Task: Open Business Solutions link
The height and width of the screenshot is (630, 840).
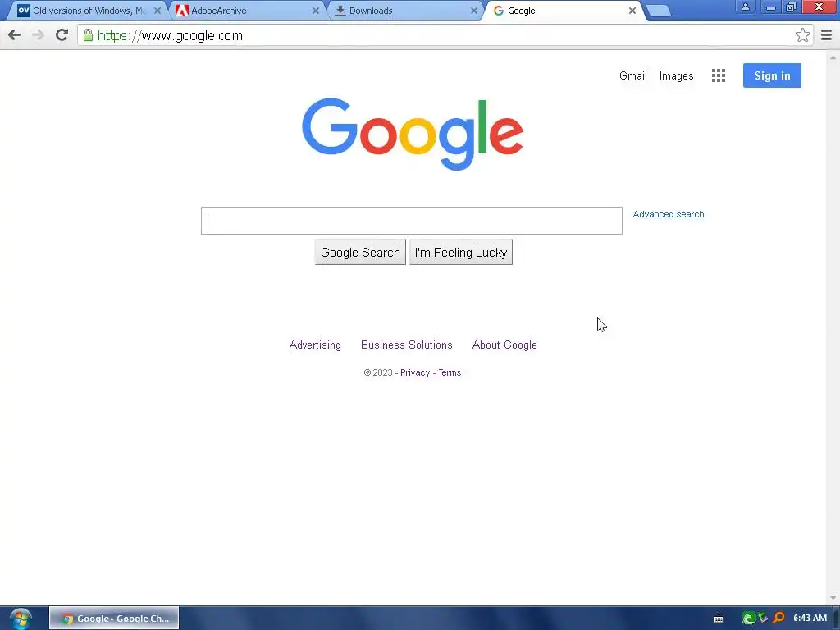Action: 407,345
